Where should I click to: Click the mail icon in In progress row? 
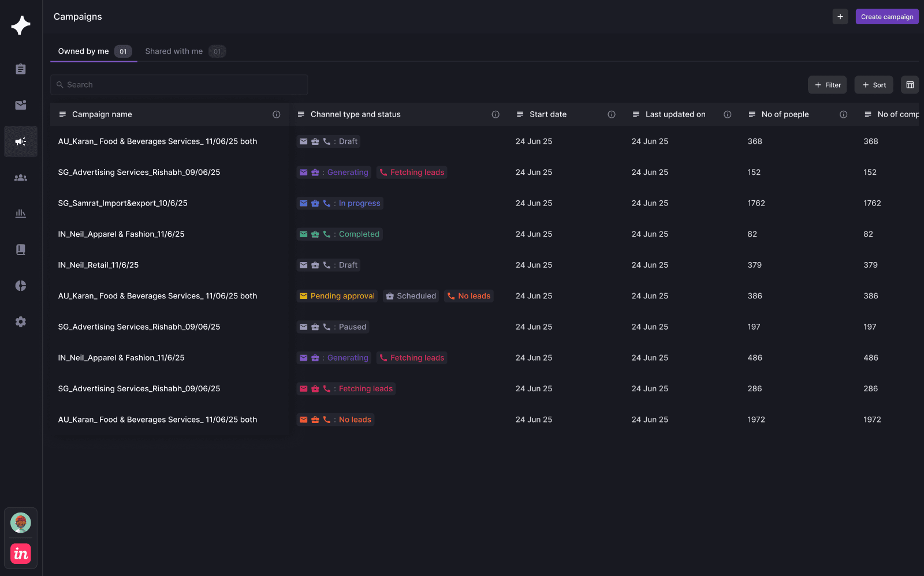(304, 203)
